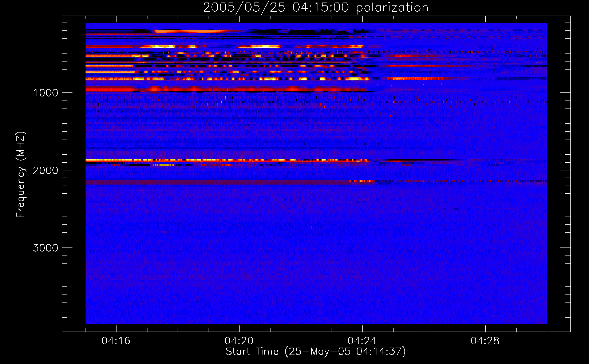Click the 'Frequency (MHZ)' axis label
The image size is (589, 364).
(21, 175)
